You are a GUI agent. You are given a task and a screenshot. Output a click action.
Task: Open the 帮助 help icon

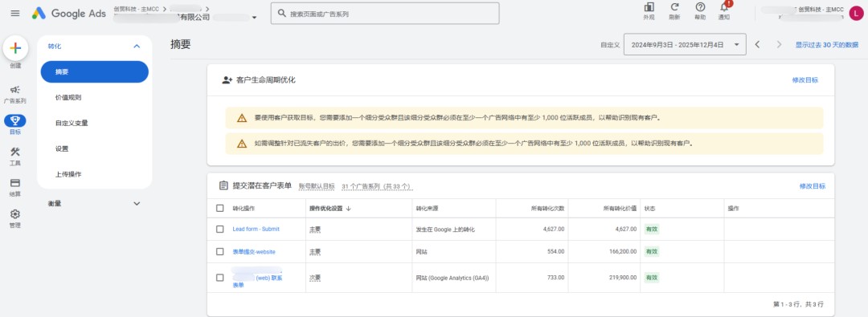700,7
